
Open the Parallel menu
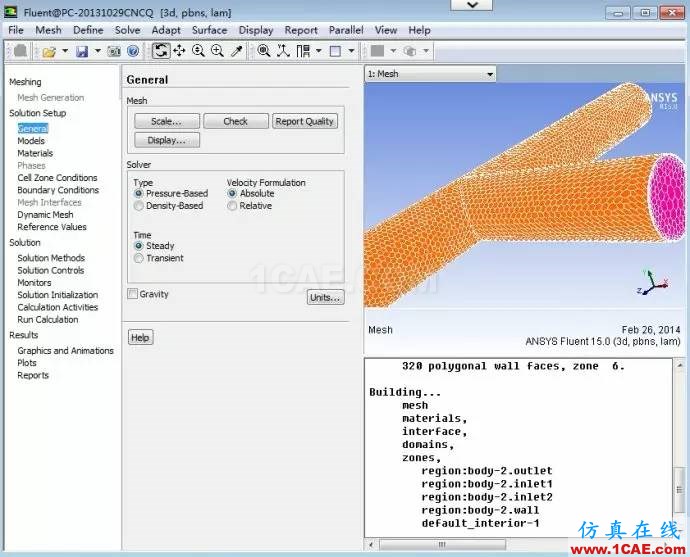(346, 30)
